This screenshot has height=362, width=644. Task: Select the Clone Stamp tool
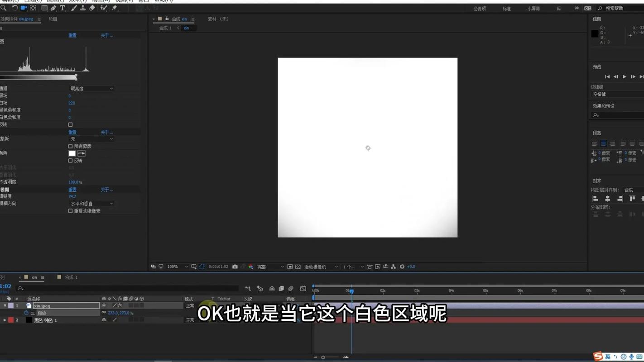(83, 8)
